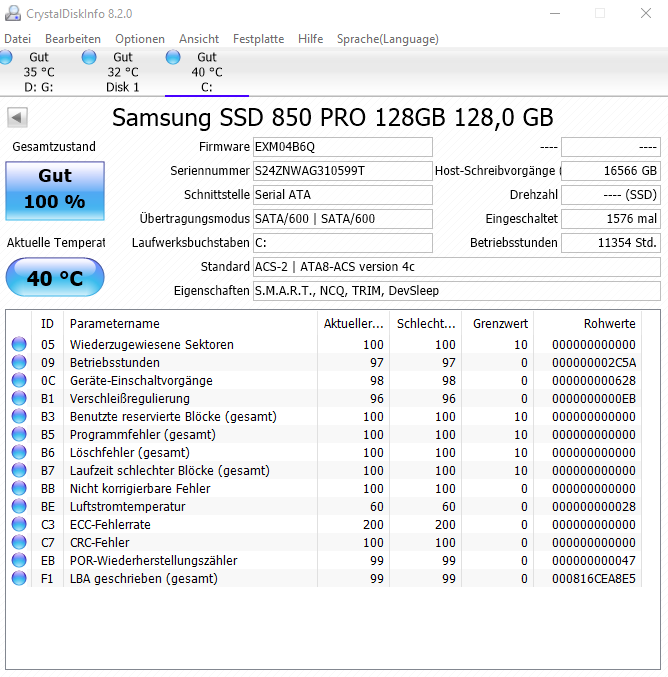Click the status orb for Luftstromtemperatur row
The height and width of the screenshot is (677, 668).
pos(19,506)
